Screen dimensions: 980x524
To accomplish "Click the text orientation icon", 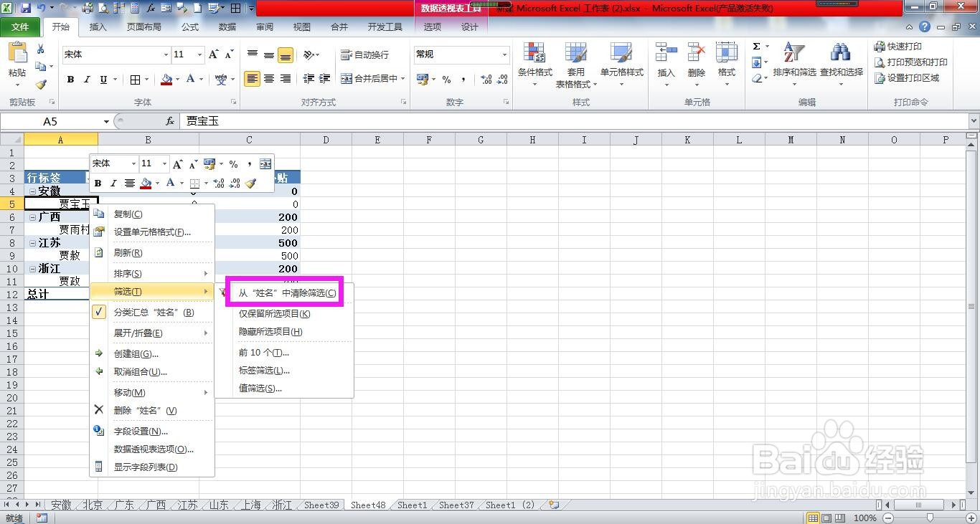I will coord(308,54).
